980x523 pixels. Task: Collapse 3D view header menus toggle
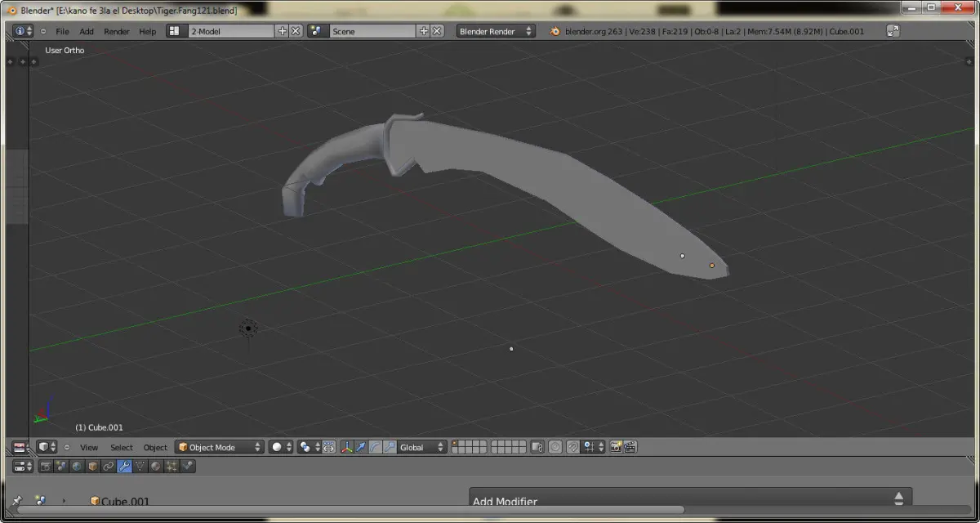coord(67,447)
